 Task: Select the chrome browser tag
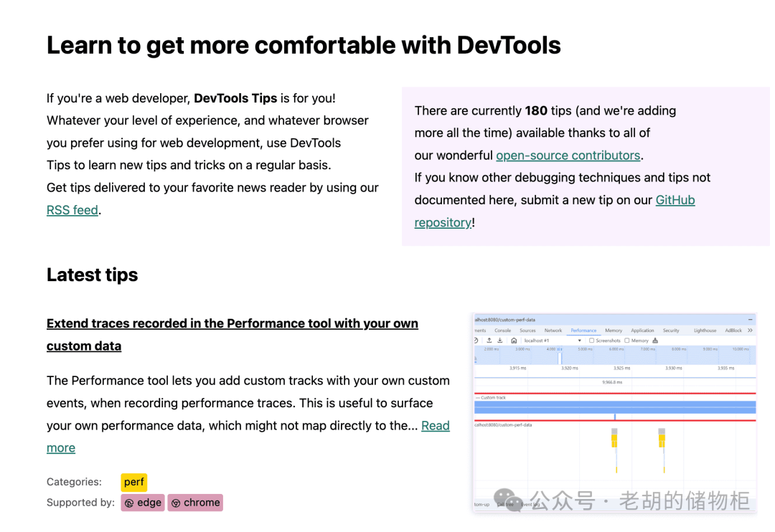195,503
